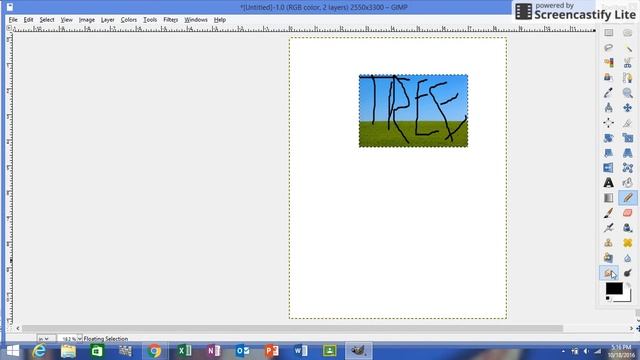Select the Zoom magnifier tool
This screenshot has width=640, height=360.
tap(628, 93)
